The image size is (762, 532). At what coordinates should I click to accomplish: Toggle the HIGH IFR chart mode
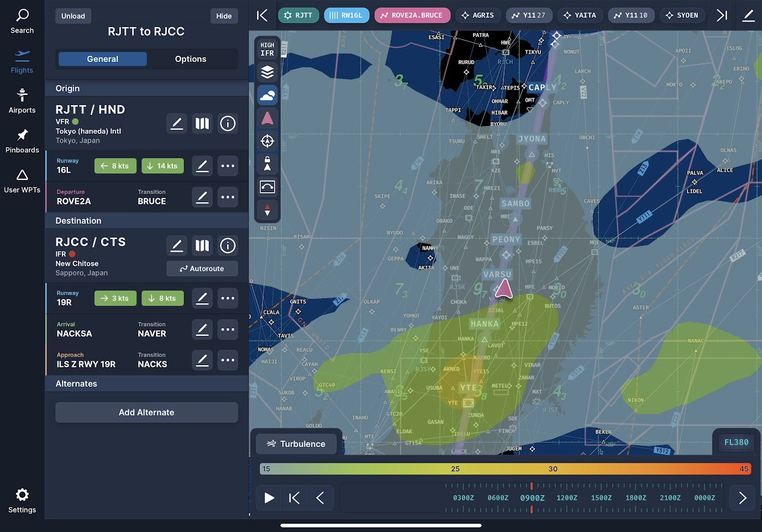[x=267, y=49]
